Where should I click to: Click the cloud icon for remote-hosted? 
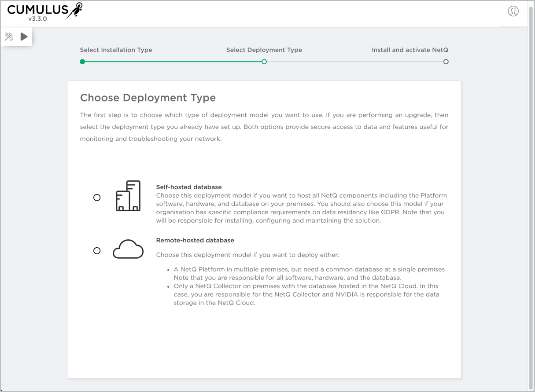128,249
